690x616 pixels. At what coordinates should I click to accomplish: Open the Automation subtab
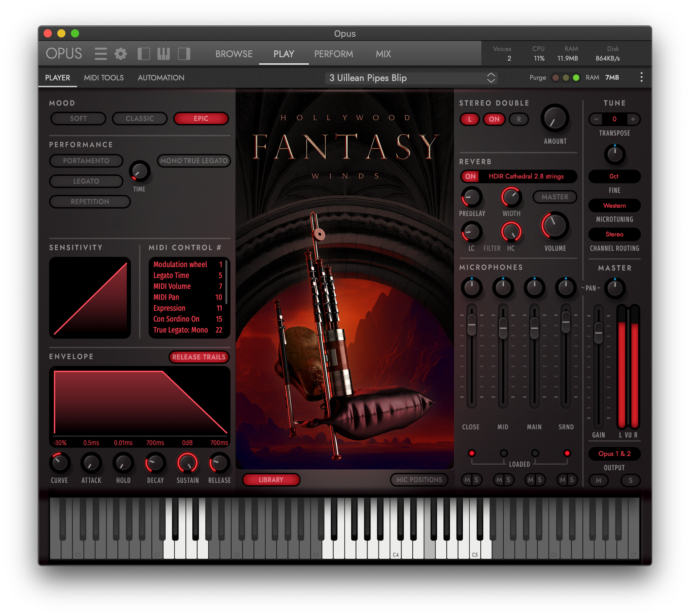[x=161, y=78]
